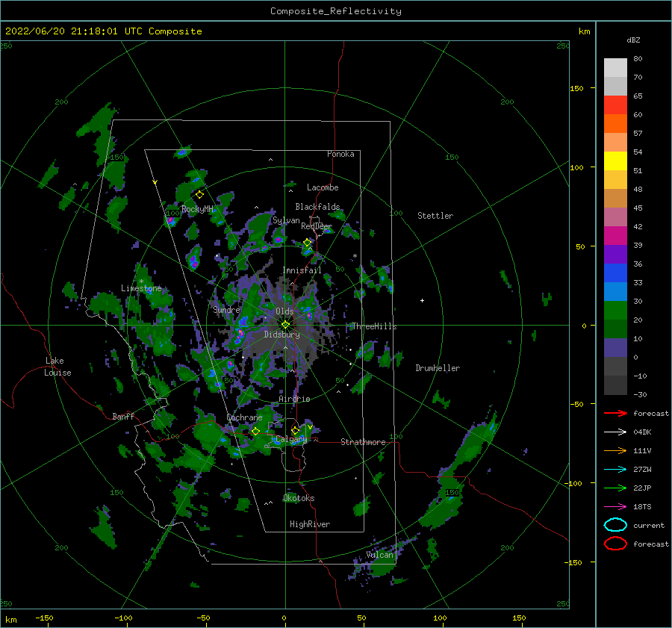Click the Lake Louise label
Image resolution: width=672 pixels, height=628 pixels.
point(57,367)
